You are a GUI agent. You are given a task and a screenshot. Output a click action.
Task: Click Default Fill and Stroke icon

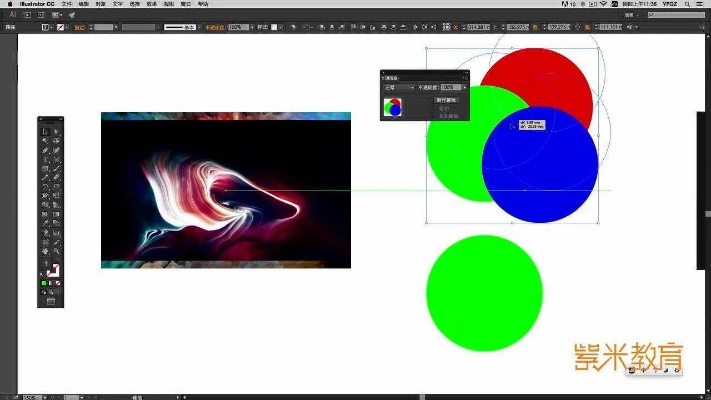(42, 275)
